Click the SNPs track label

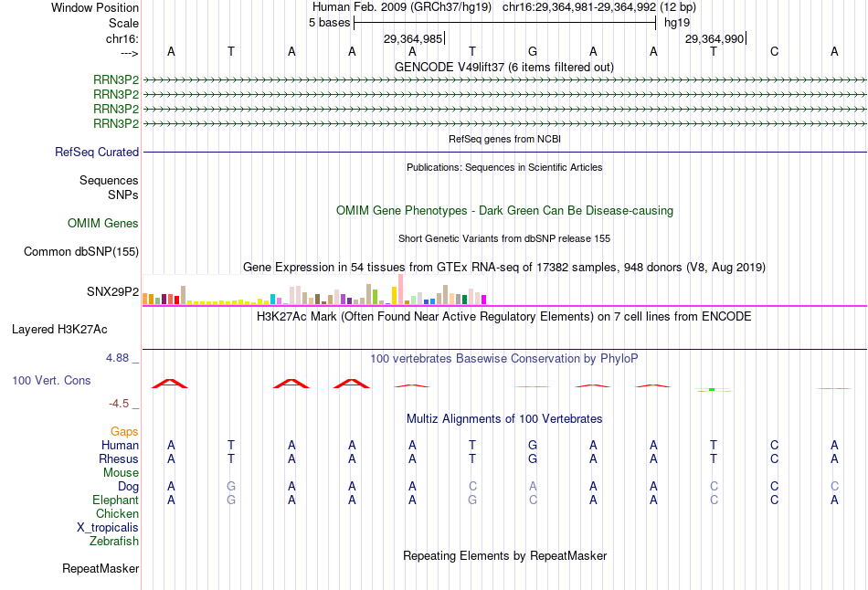[123, 195]
